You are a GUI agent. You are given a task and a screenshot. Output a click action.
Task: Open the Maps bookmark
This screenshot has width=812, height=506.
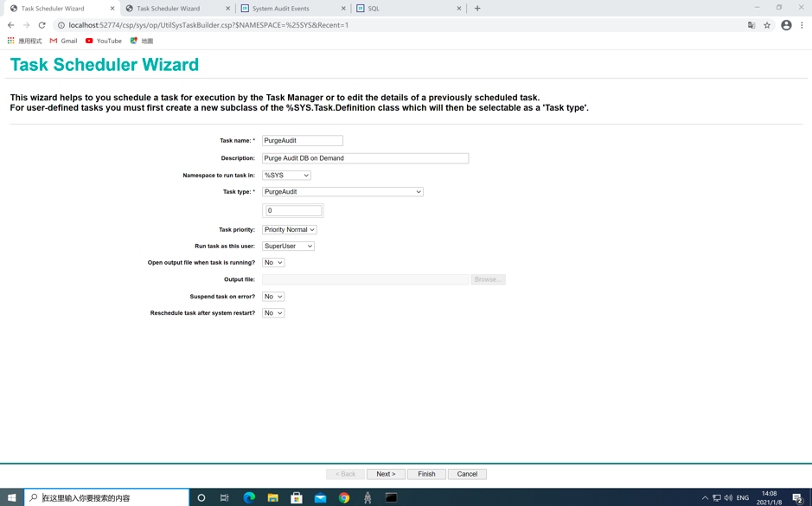tap(141, 41)
